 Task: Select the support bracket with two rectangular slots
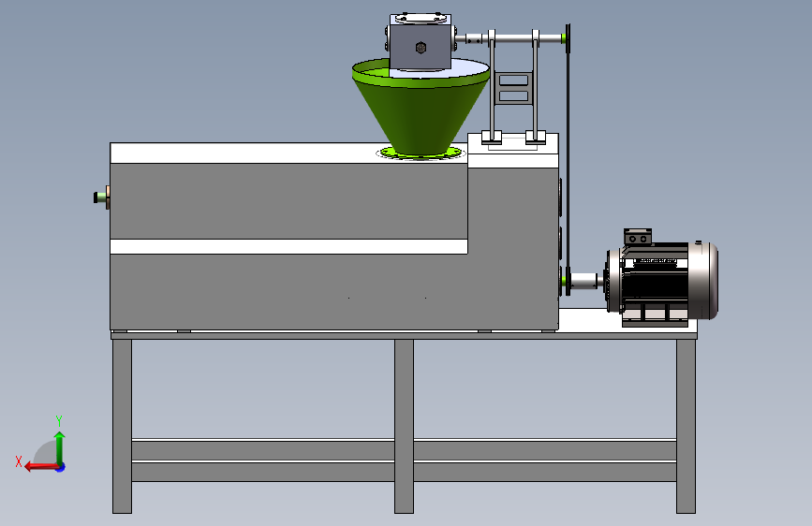coord(513,88)
